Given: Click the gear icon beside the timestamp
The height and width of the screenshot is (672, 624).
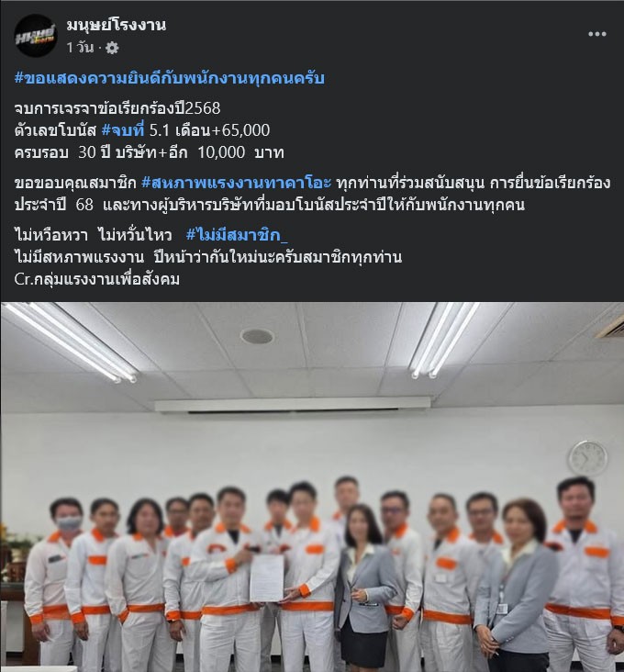Looking at the screenshot, I should (x=112, y=48).
